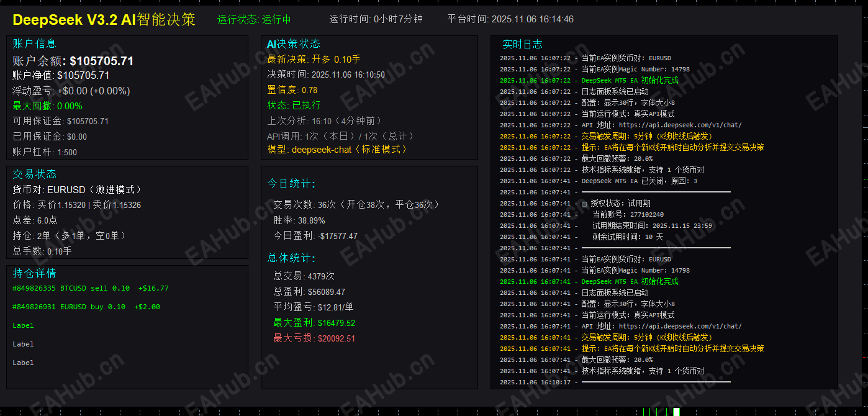
Task: Click the DeepSeek MT5 EA 已关闭 log line
Action: pos(598,181)
